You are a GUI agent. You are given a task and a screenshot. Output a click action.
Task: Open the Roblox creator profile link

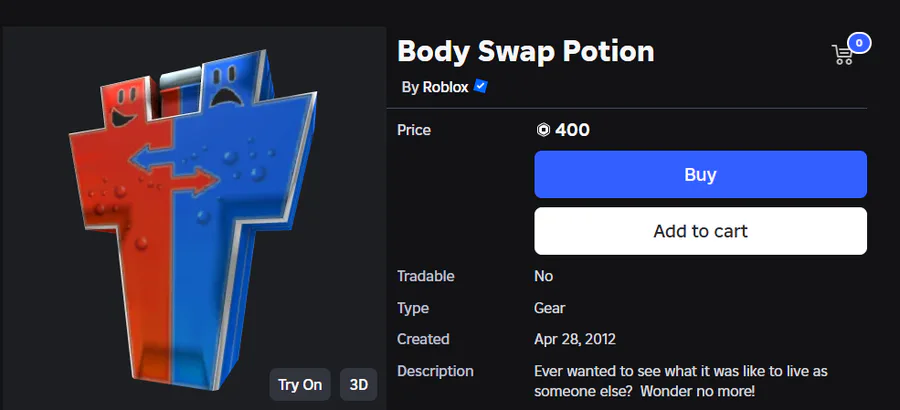(445, 87)
